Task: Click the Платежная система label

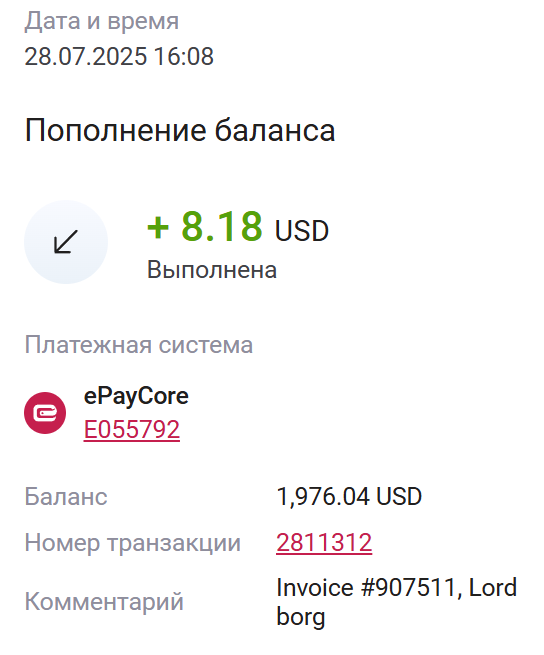Action: point(139,345)
